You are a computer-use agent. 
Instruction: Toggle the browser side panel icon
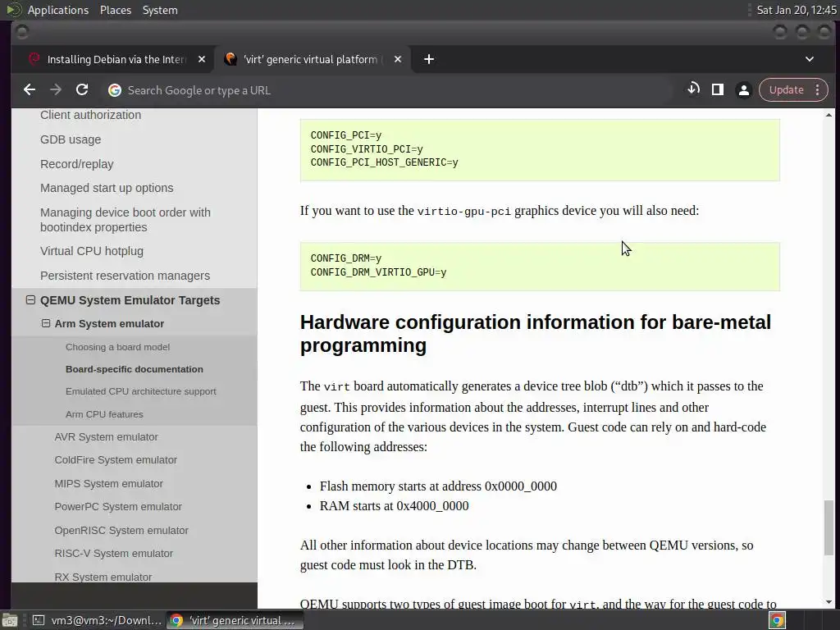[718, 89]
